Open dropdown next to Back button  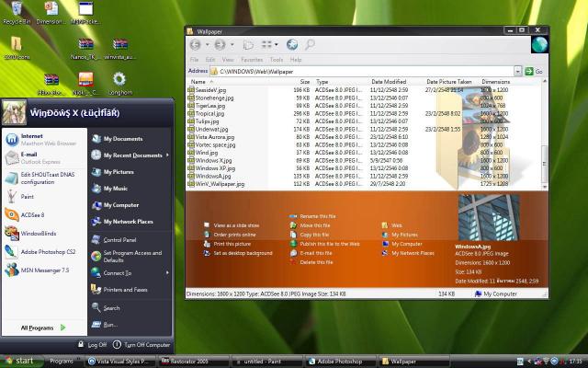pos(207,45)
